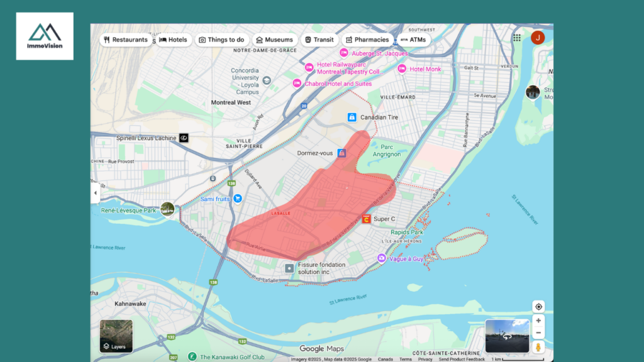
Task: Open the Street View preview thumbnail
Action: (507, 336)
